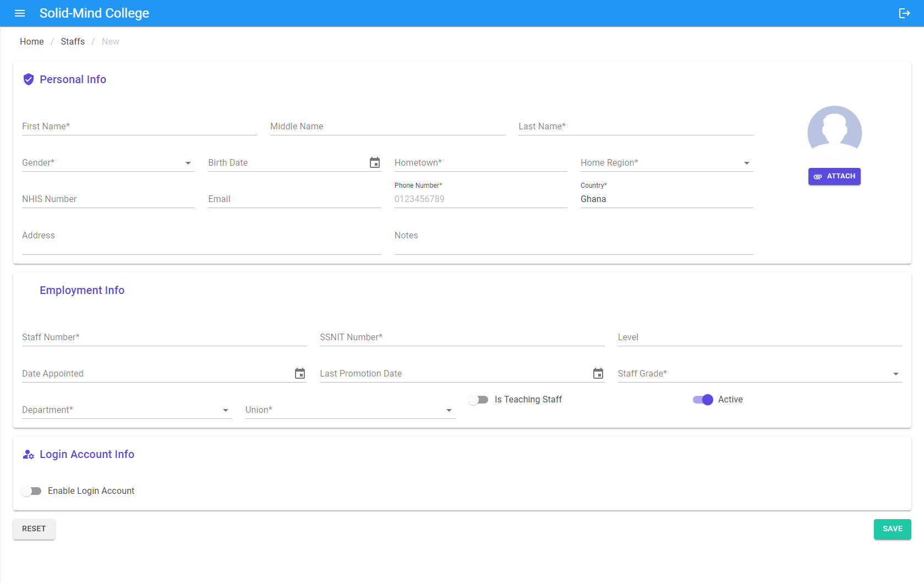The height and width of the screenshot is (583, 924).
Task: Click the Employment Info heading
Action: (x=82, y=291)
